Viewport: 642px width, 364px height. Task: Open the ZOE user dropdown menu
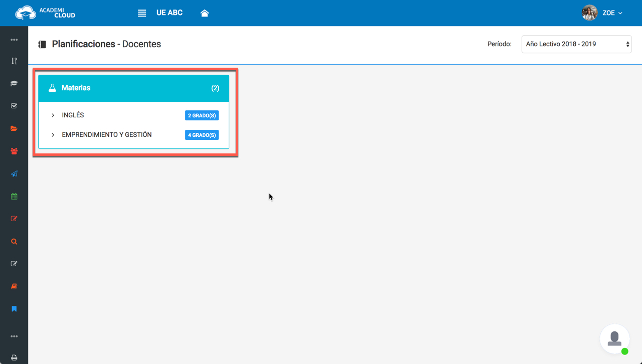pyautogui.click(x=612, y=13)
